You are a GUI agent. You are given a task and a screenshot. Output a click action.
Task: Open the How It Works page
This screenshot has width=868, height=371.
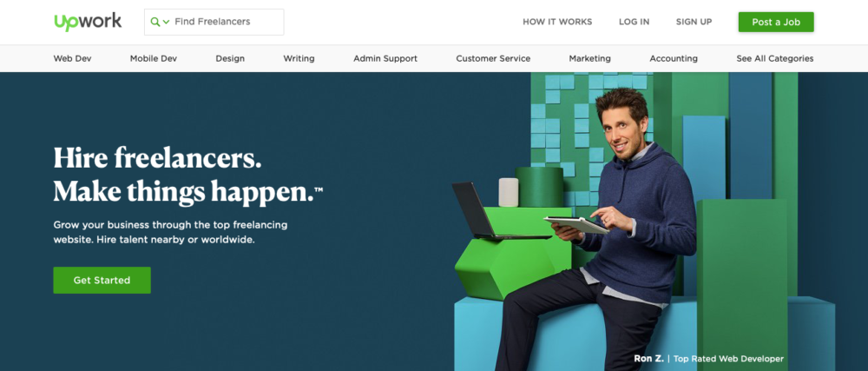(x=557, y=22)
